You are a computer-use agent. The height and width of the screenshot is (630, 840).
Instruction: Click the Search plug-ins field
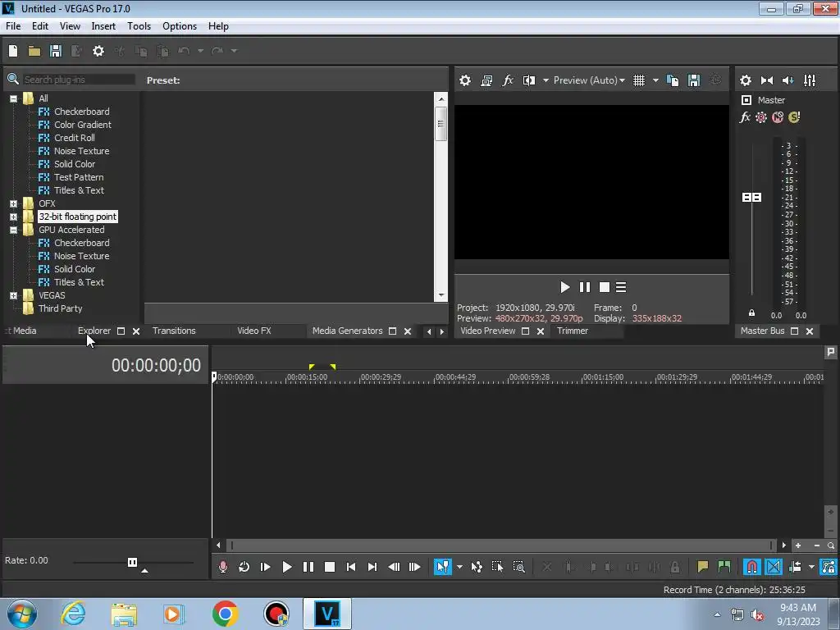(79, 80)
